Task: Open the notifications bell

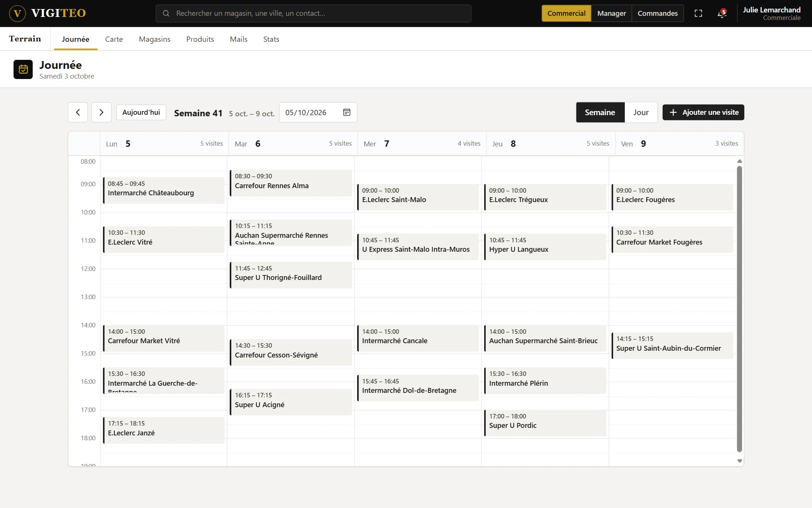Action: point(721,14)
